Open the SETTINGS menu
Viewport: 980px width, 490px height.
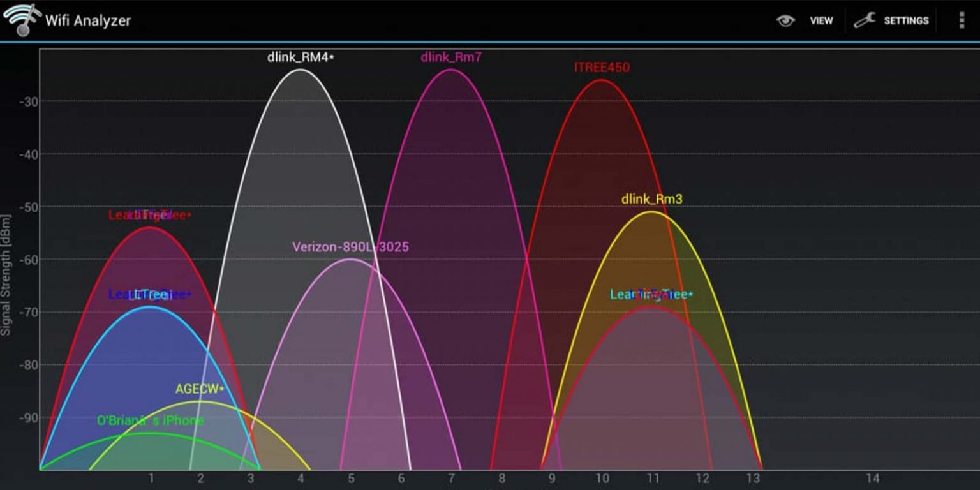tap(907, 20)
